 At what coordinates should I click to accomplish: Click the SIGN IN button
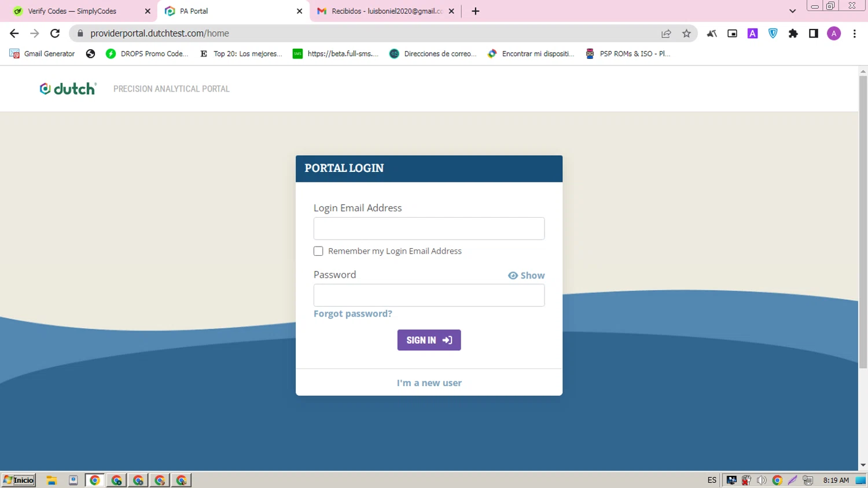[429, 340]
